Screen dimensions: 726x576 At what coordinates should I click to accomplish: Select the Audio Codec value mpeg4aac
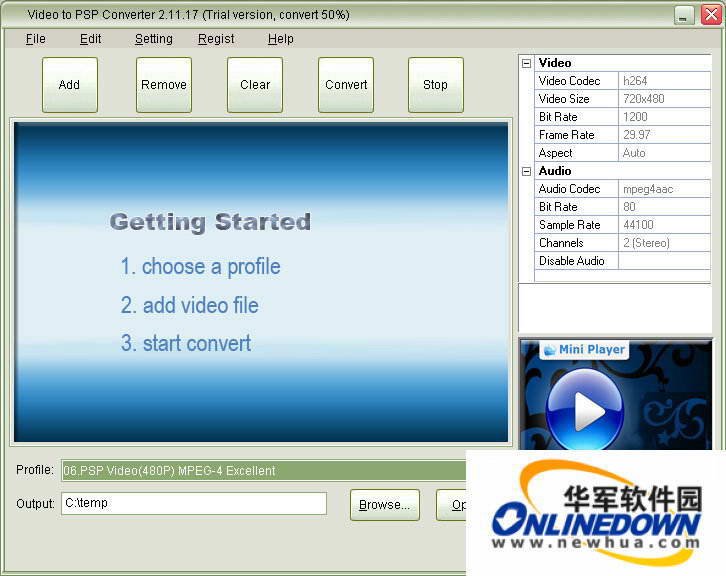pyautogui.click(x=664, y=189)
